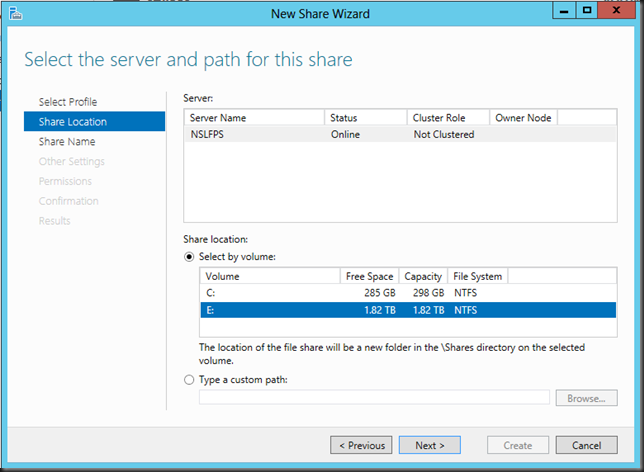Click NTFS in the E: row
644x472 pixels.
point(465,310)
